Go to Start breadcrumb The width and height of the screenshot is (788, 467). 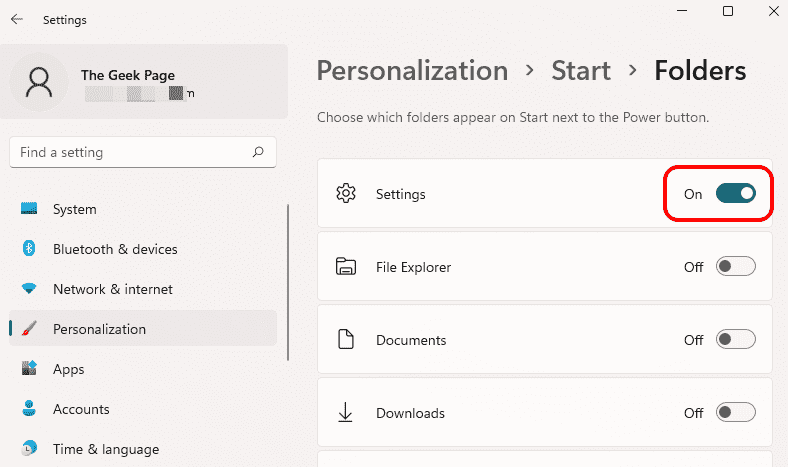pos(581,70)
